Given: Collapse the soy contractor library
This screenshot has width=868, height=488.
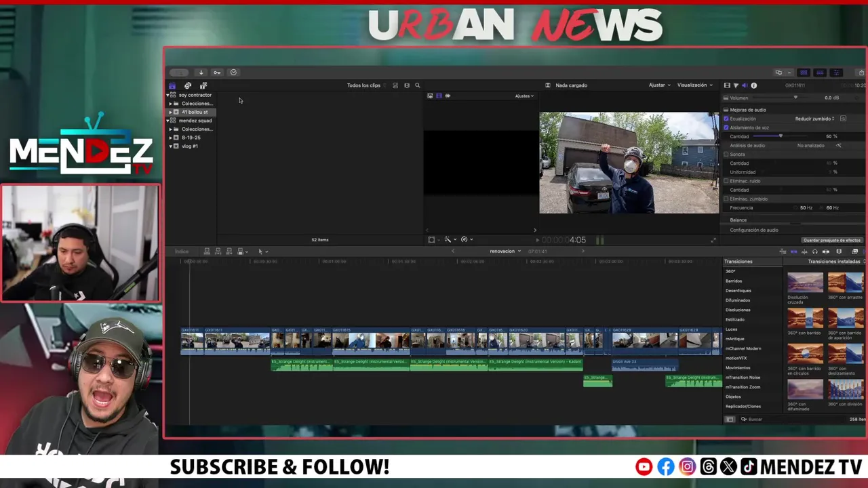Looking at the screenshot, I should coord(168,96).
